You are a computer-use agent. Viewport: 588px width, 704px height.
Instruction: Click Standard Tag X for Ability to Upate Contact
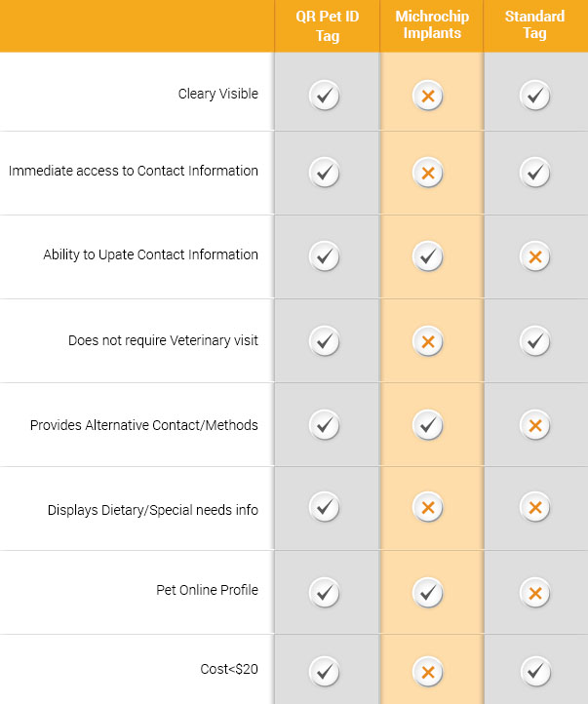(x=534, y=257)
